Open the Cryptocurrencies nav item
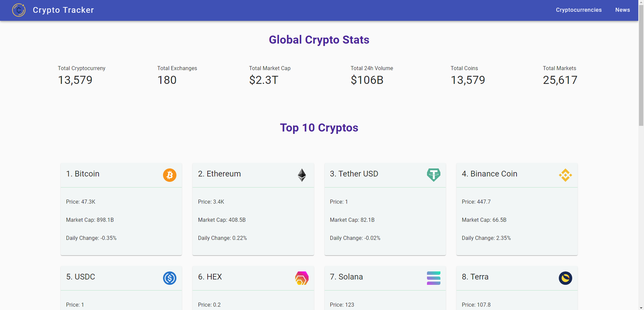 pyautogui.click(x=579, y=10)
